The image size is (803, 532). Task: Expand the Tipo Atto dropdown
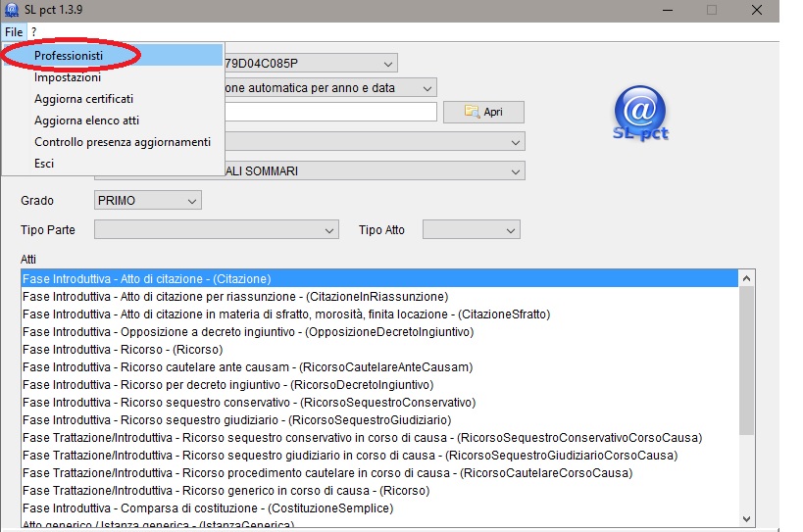(x=471, y=230)
